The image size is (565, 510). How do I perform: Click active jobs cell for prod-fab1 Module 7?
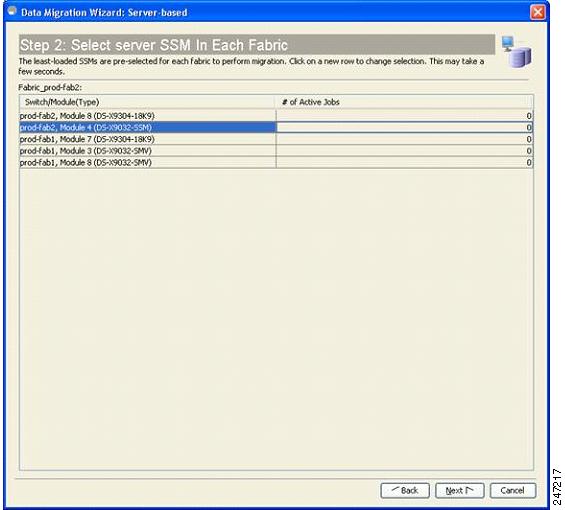pos(404,139)
